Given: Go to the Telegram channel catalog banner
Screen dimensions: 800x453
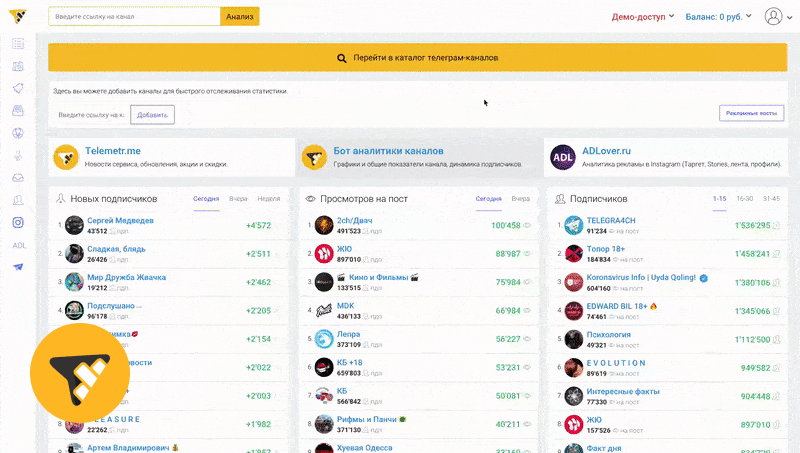Looking at the screenshot, I should pos(418,58).
